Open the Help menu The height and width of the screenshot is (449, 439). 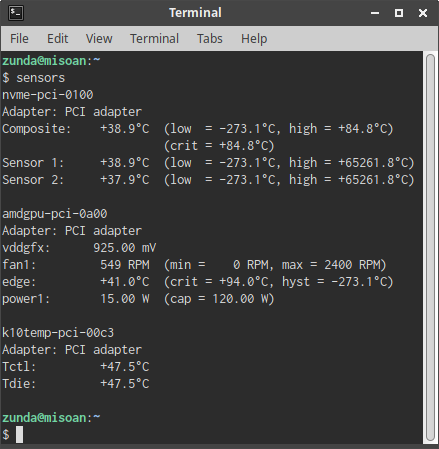click(x=254, y=39)
